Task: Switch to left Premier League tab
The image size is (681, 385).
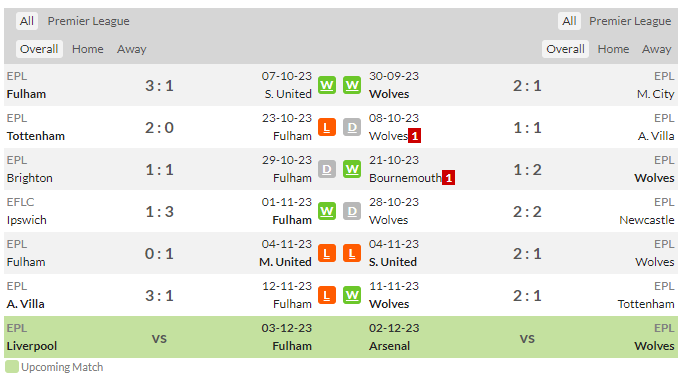Action: tap(89, 21)
